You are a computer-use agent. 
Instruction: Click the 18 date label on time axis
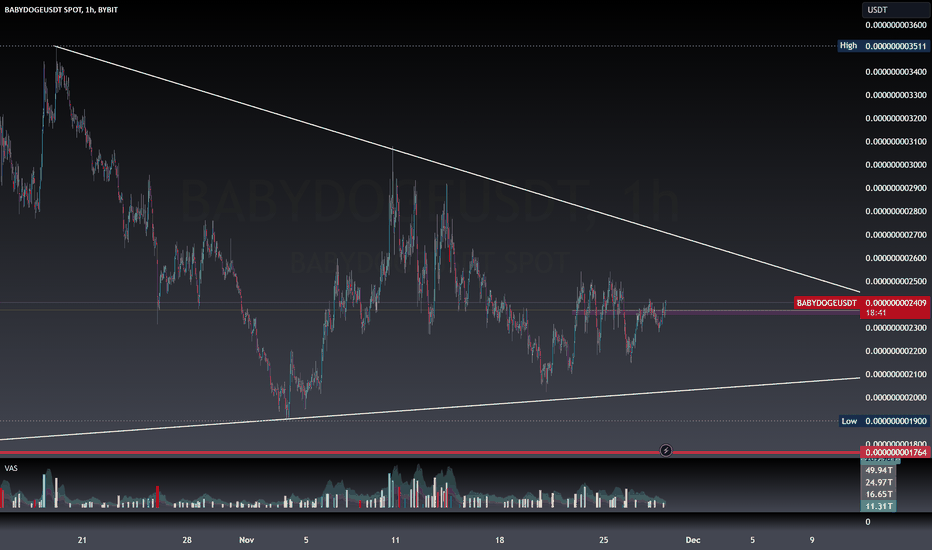499,540
